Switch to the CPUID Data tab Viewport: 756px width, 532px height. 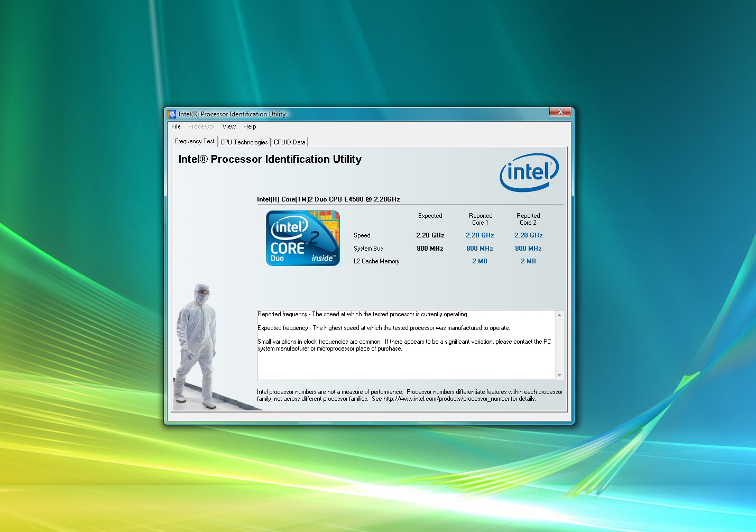[290, 142]
